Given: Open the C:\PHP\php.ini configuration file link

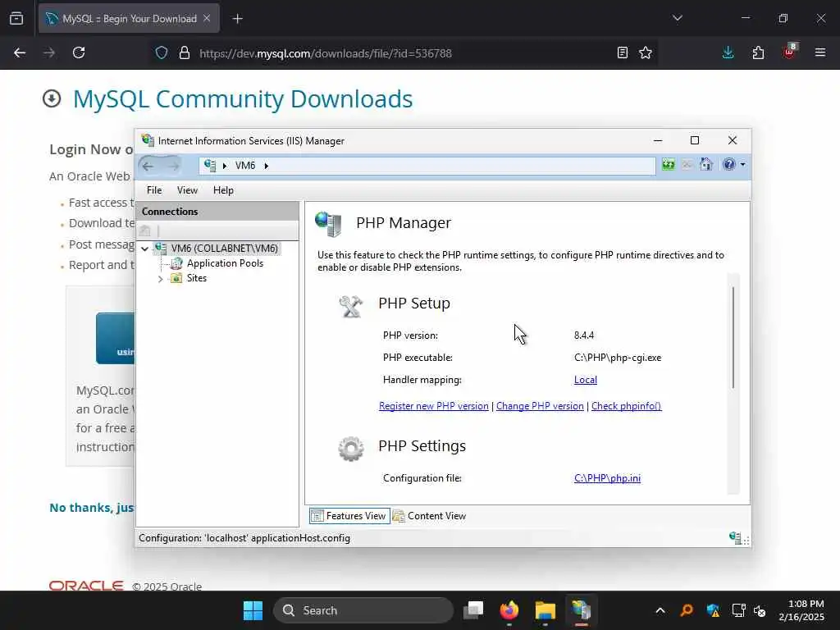Looking at the screenshot, I should (x=608, y=478).
